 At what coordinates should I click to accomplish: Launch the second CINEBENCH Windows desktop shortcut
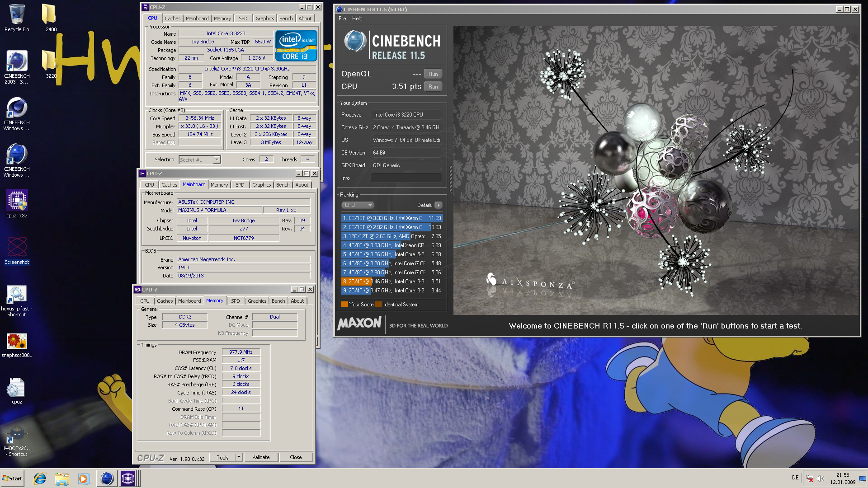coord(17,160)
